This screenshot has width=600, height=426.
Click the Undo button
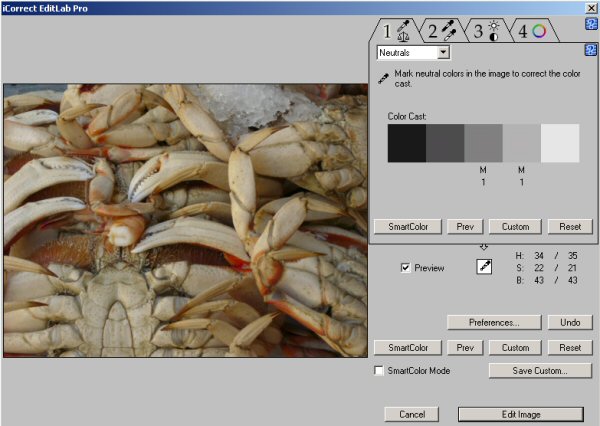(570, 322)
